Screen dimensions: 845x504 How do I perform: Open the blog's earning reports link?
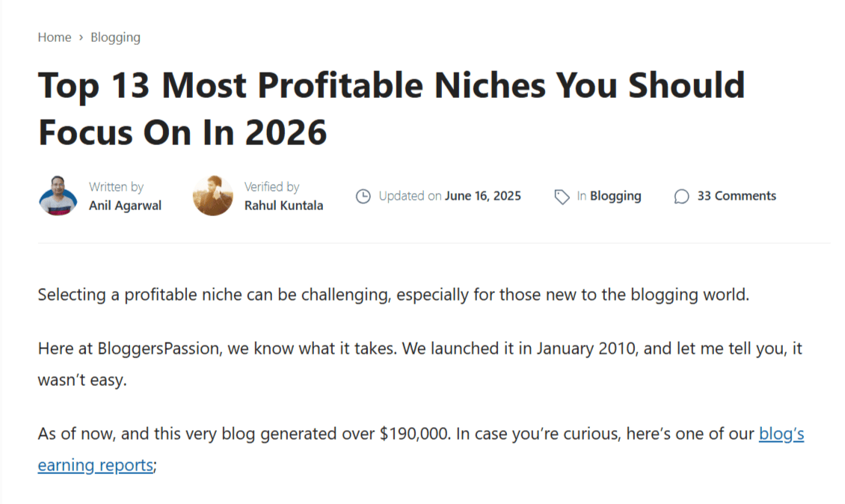click(95, 464)
